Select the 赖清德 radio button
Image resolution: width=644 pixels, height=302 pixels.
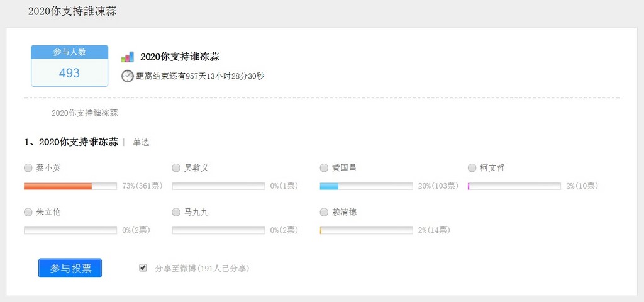tap(324, 212)
